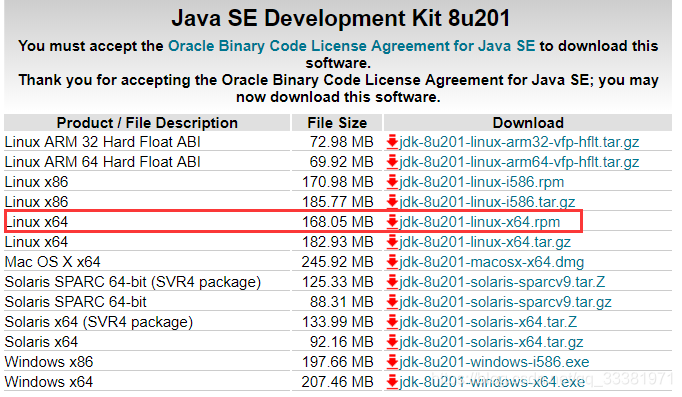
Task: Download jdk-8u201-linux-arm32-vfp-hflt.tar.gz file link
Action: (x=519, y=142)
